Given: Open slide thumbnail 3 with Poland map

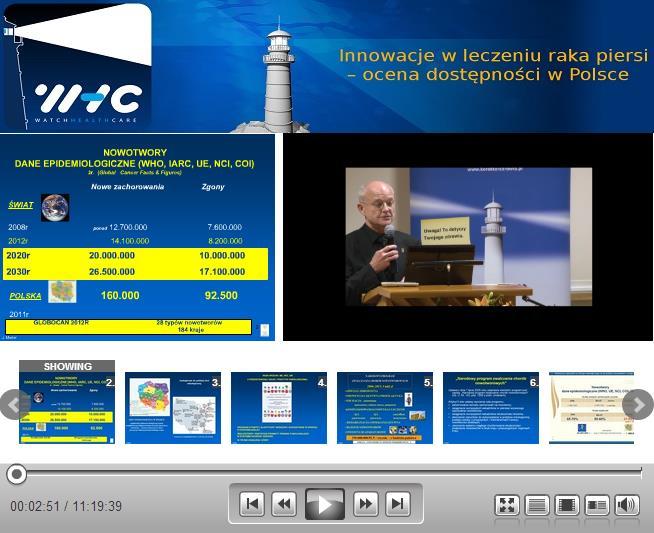Looking at the screenshot, I should pos(173,408).
